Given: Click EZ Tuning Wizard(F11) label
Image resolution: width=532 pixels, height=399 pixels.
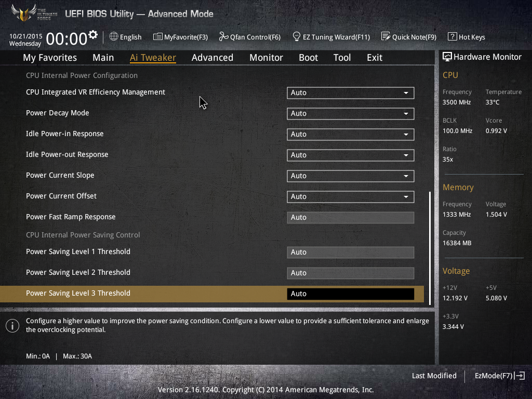Looking at the screenshot, I should pos(336,37).
